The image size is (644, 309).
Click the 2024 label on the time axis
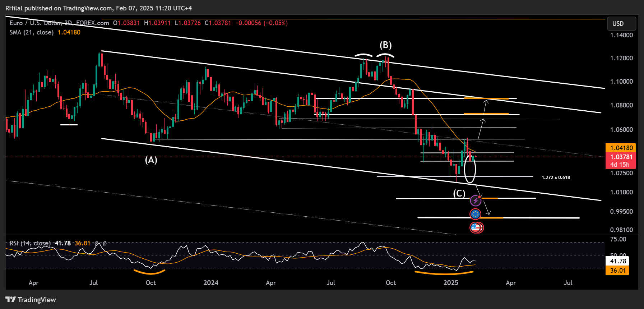(211, 283)
